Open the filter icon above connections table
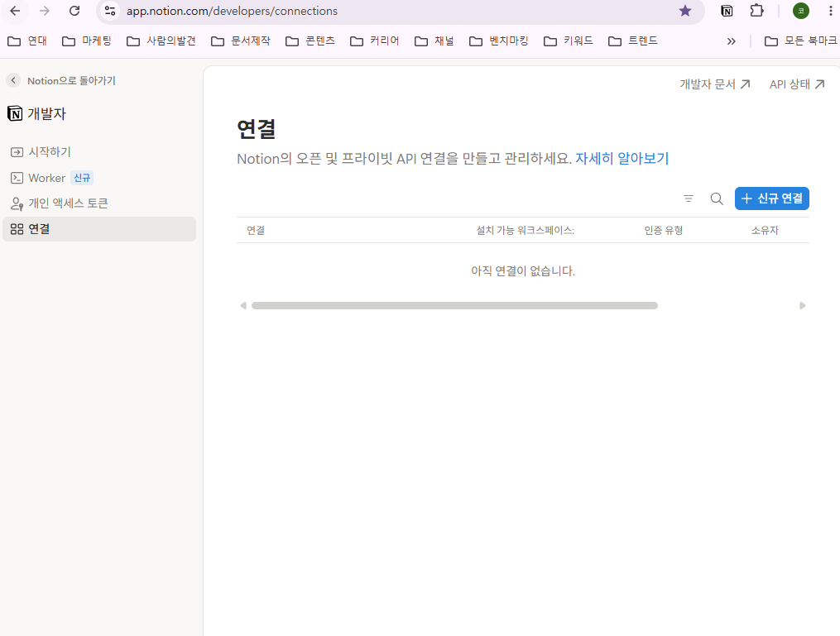840x636 pixels. point(689,198)
